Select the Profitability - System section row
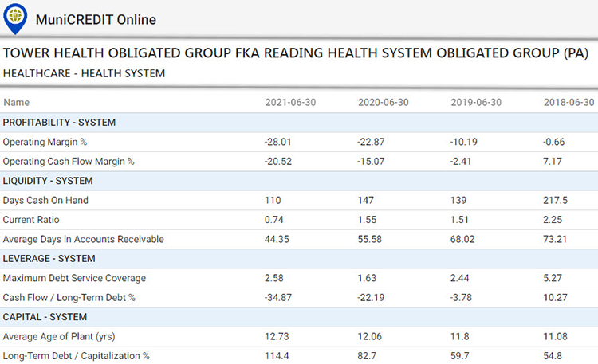The width and height of the screenshot is (598, 364). click(x=299, y=123)
